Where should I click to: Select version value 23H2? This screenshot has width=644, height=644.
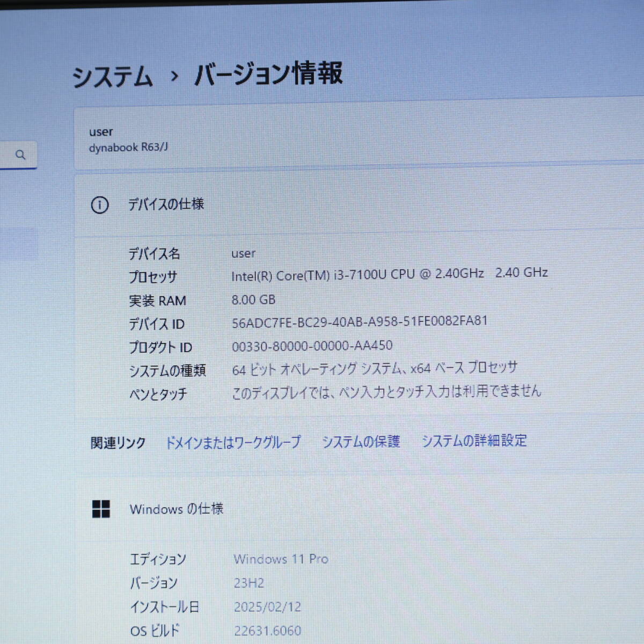click(x=249, y=583)
